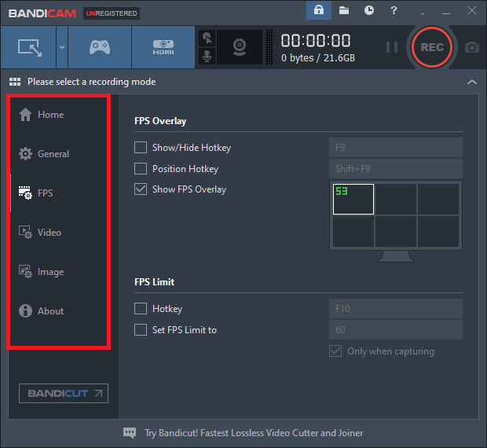Click the webcam overlay icon
The height and width of the screenshot is (448, 487).
click(239, 47)
